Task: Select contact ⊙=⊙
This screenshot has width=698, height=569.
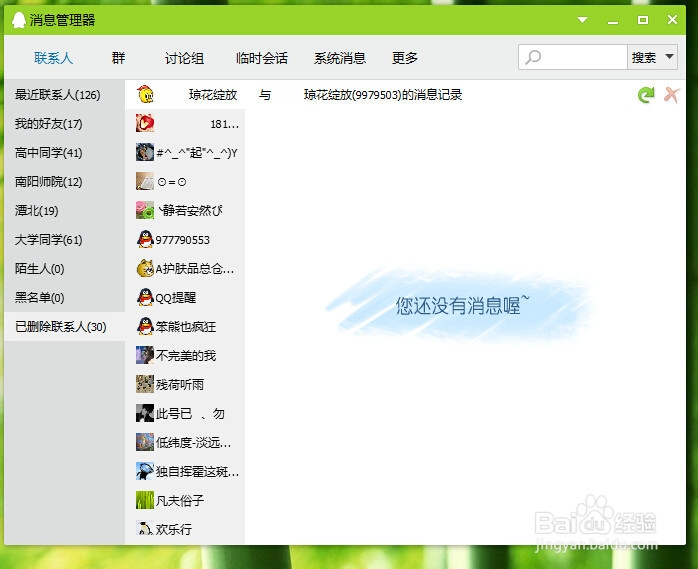Action: tap(185, 182)
